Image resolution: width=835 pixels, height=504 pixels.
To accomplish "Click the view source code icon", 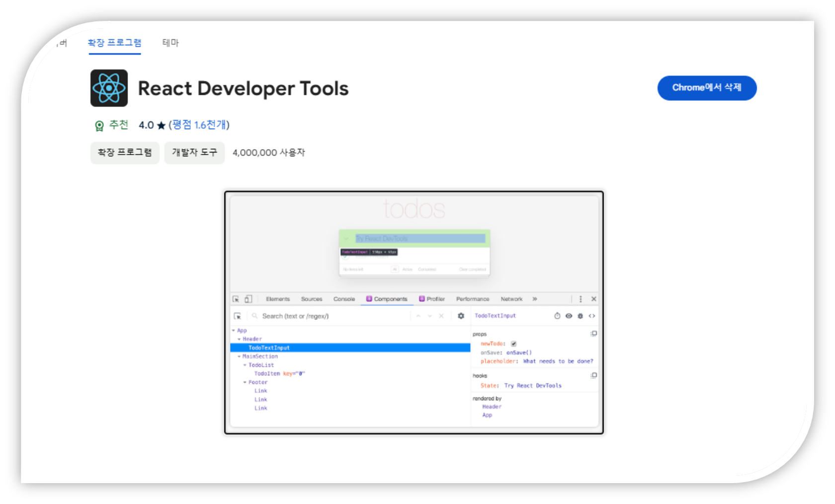I will [592, 316].
